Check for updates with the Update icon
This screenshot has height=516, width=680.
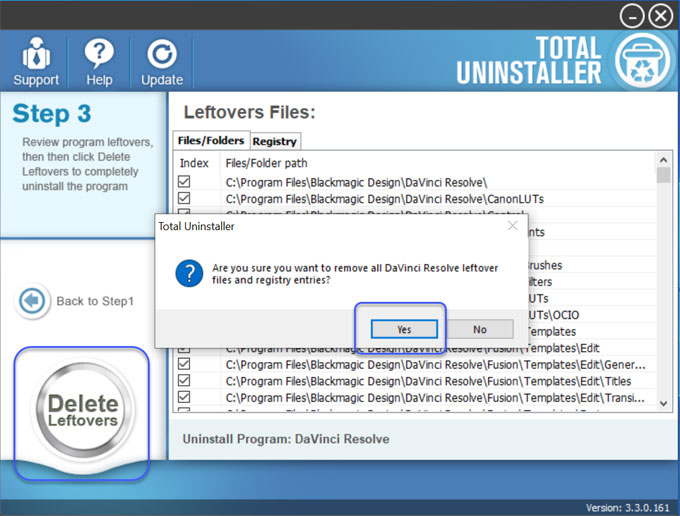click(x=162, y=61)
